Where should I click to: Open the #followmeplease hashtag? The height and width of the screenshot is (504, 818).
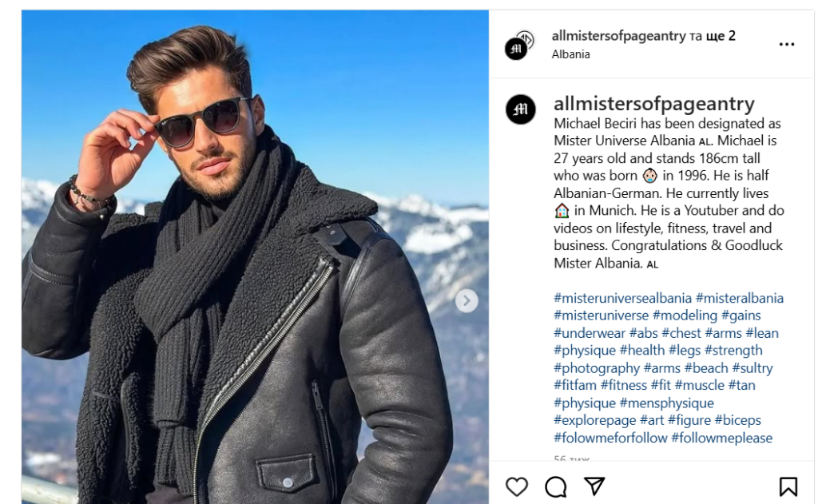(x=722, y=438)
